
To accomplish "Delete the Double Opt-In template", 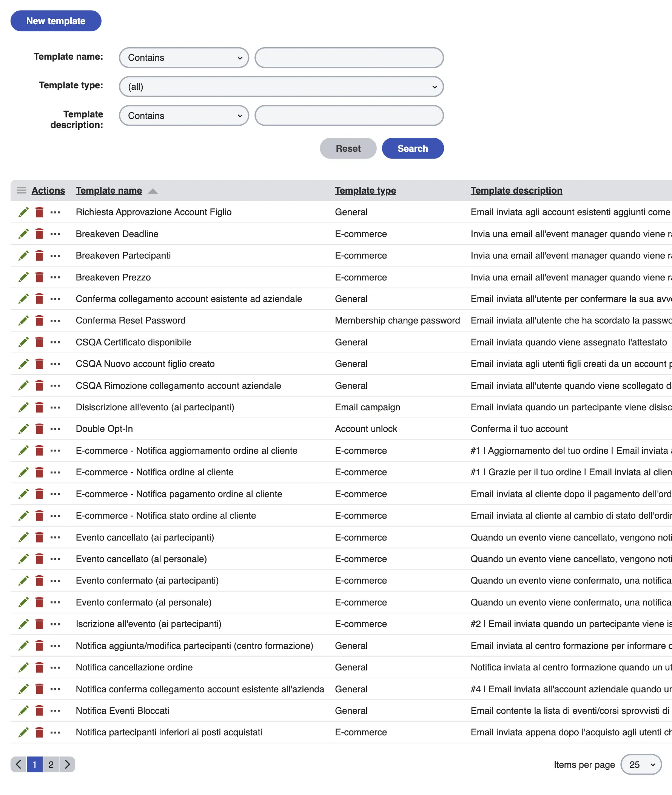I will pyautogui.click(x=40, y=428).
